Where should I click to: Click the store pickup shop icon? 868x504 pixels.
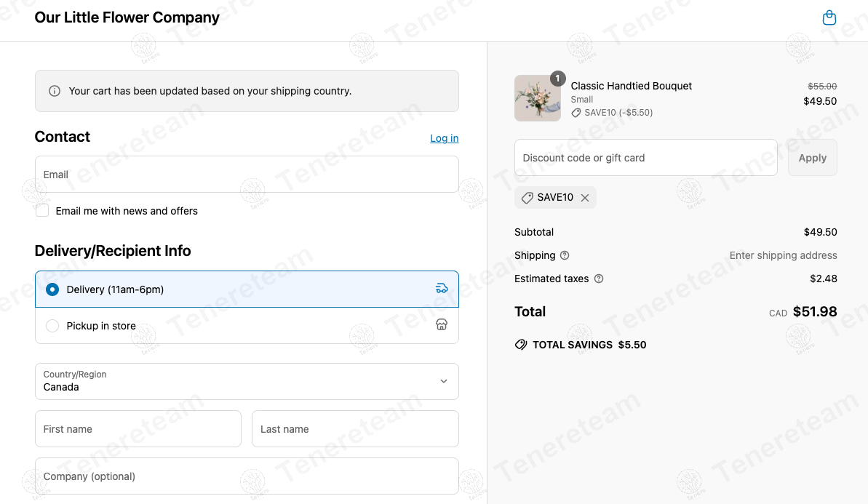click(x=442, y=325)
